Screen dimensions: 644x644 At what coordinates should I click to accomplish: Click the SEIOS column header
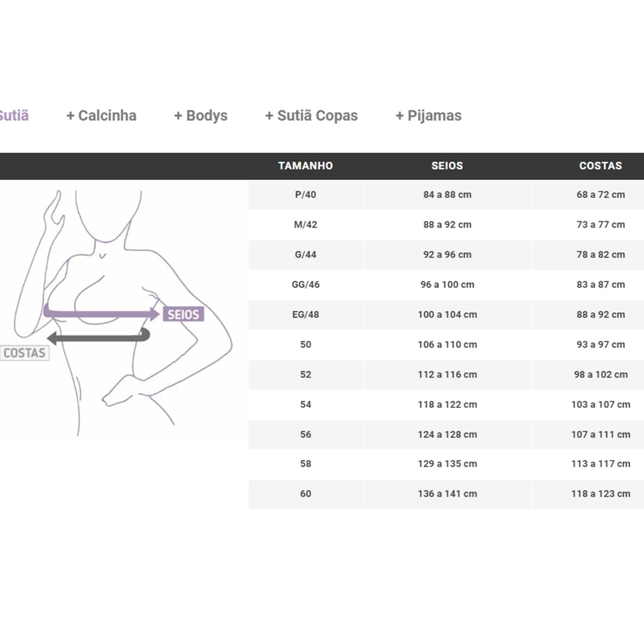pos(447,166)
